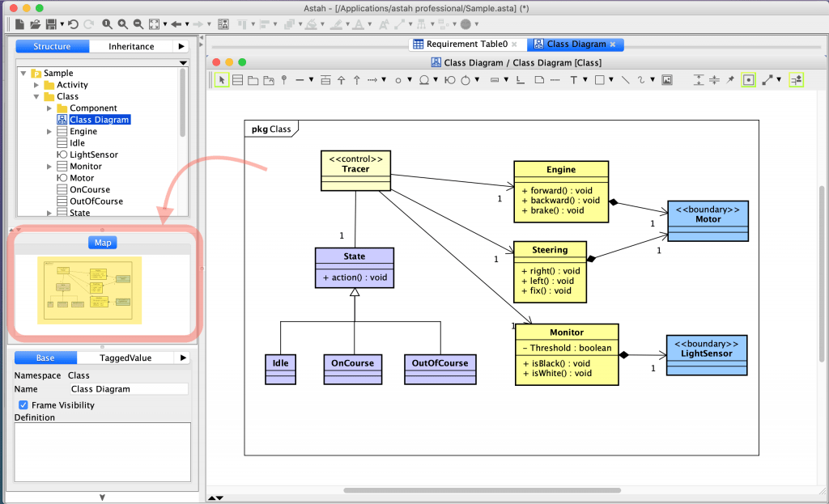Viewport: 829px width, 504px height.
Task: Switch to the Requirement Table0 tab
Action: [466, 44]
